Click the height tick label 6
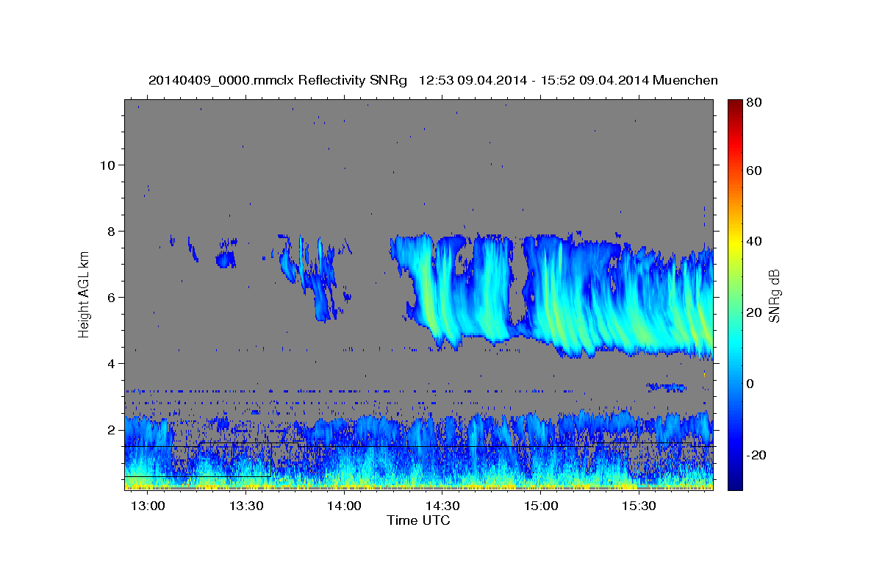The image size is (882, 588). (x=112, y=298)
